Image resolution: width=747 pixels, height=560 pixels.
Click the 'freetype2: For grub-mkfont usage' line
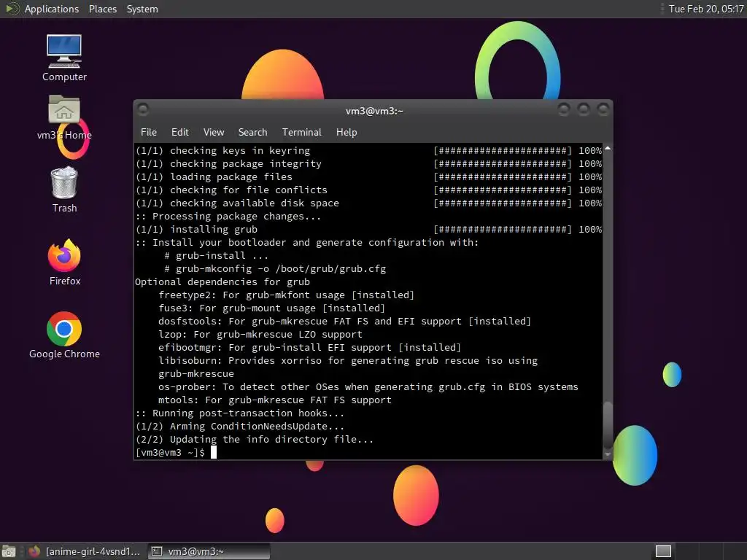point(286,295)
